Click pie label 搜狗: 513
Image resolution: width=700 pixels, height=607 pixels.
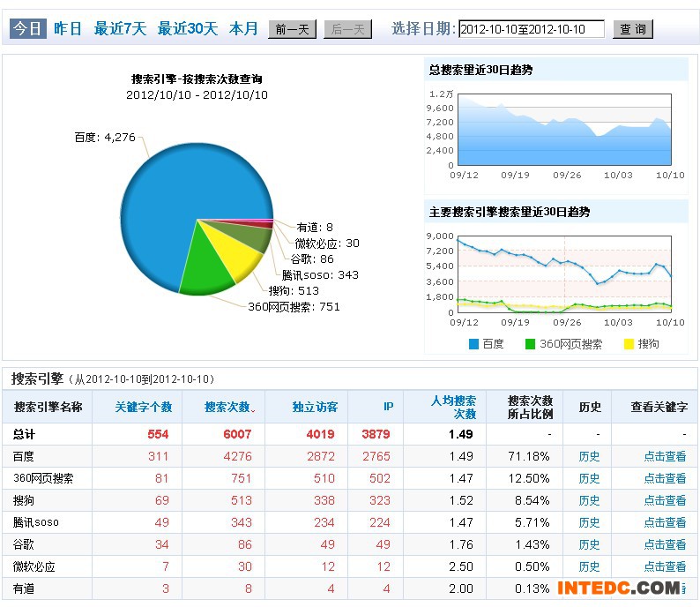coord(294,291)
